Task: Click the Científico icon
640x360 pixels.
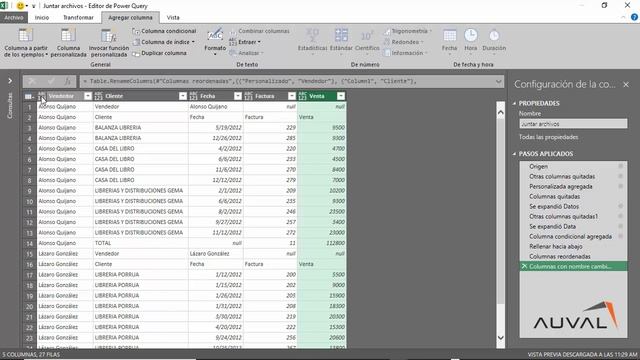Action: point(367,36)
